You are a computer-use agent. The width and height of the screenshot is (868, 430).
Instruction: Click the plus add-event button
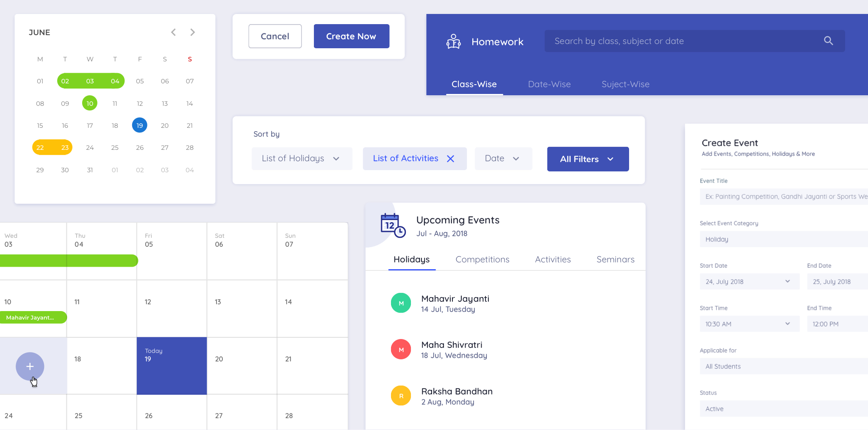30,367
